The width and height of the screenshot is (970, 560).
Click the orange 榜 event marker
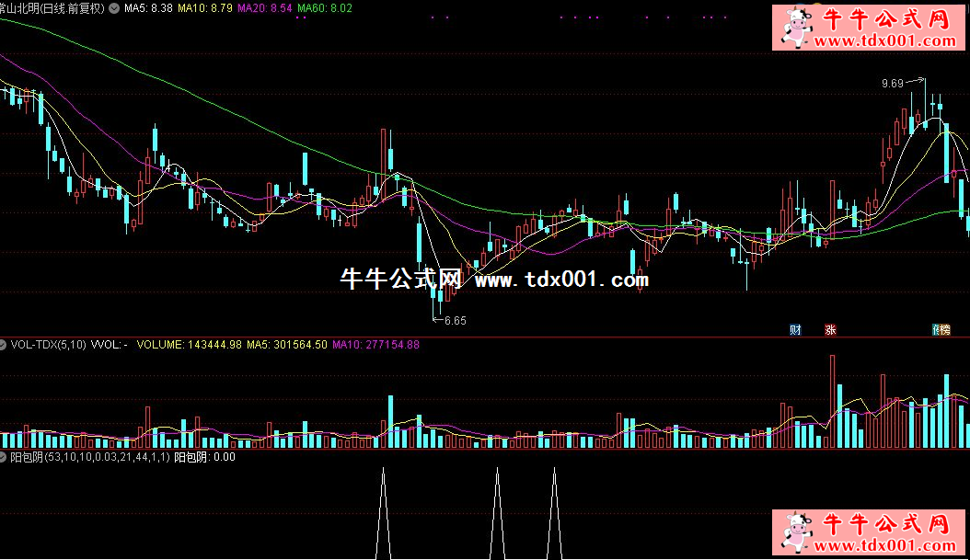point(941,330)
